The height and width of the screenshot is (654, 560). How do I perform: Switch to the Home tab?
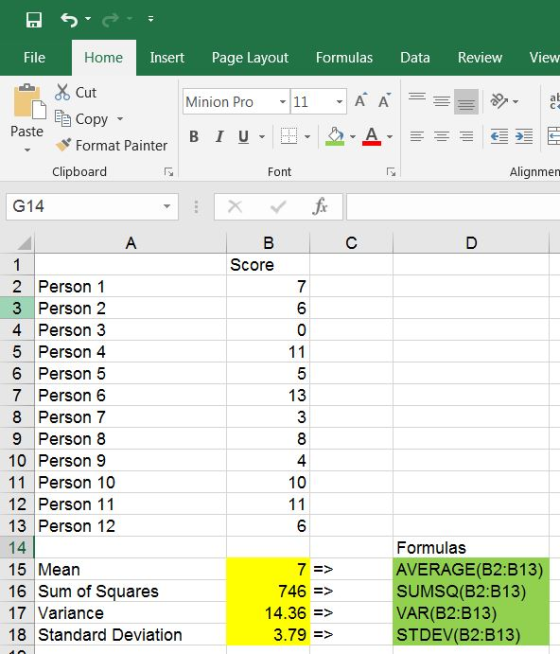coord(103,58)
